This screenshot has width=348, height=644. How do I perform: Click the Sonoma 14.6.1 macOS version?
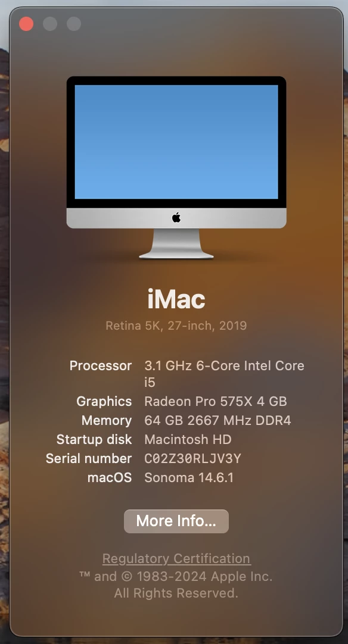(189, 478)
